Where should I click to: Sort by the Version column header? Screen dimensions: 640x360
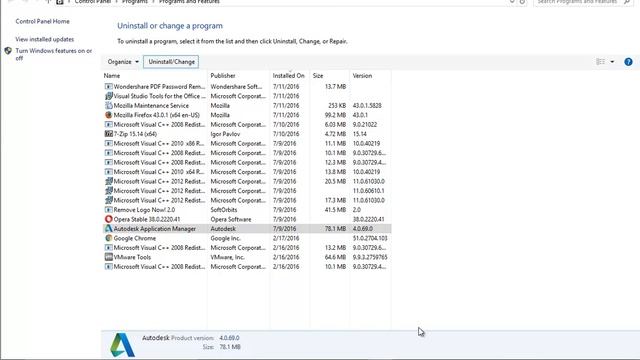click(x=362, y=76)
